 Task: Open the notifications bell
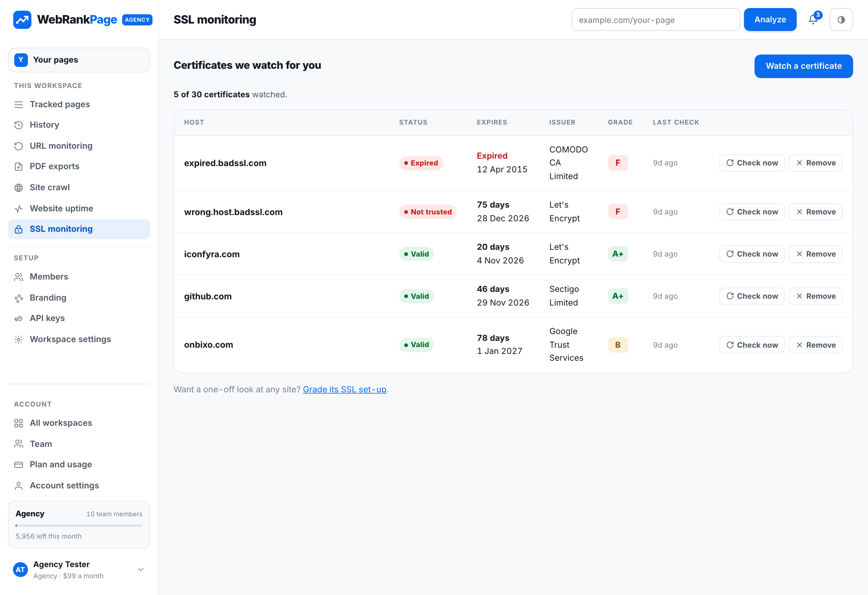pyautogui.click(x=813, y=20)
